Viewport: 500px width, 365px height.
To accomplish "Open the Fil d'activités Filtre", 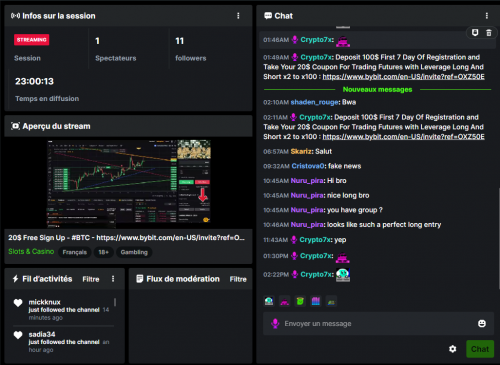I will pyautogui.click(x=91, y=279).
